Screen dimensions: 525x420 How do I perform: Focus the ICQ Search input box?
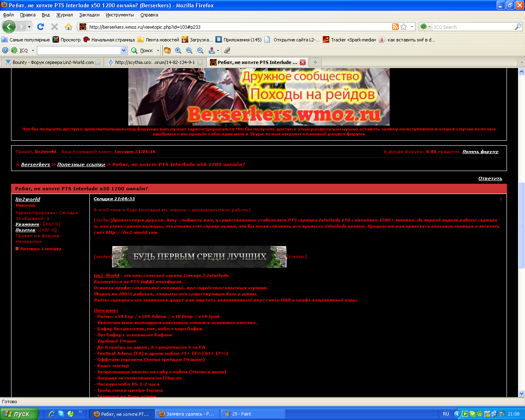473,27
